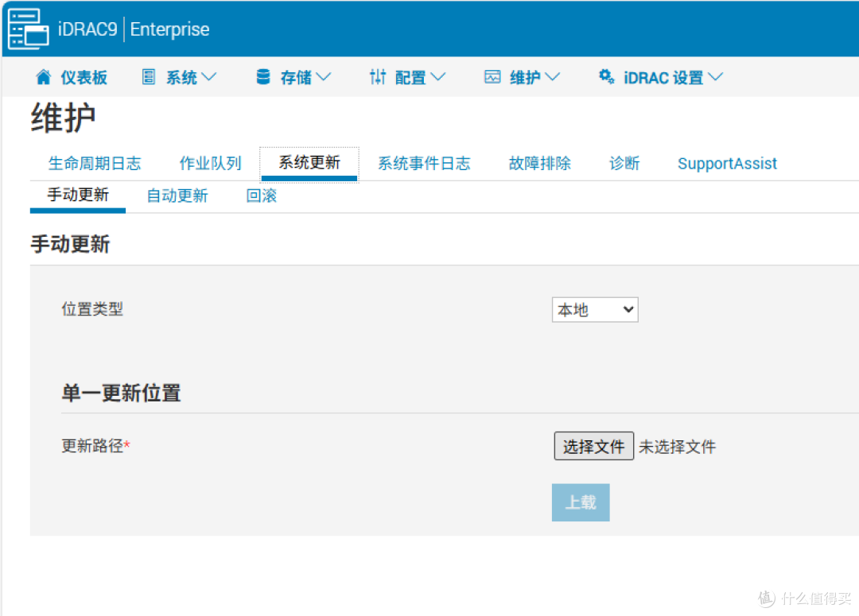Open the 系统 menu label
This screenshot has width=859, height=616.
tap(181, 78)
